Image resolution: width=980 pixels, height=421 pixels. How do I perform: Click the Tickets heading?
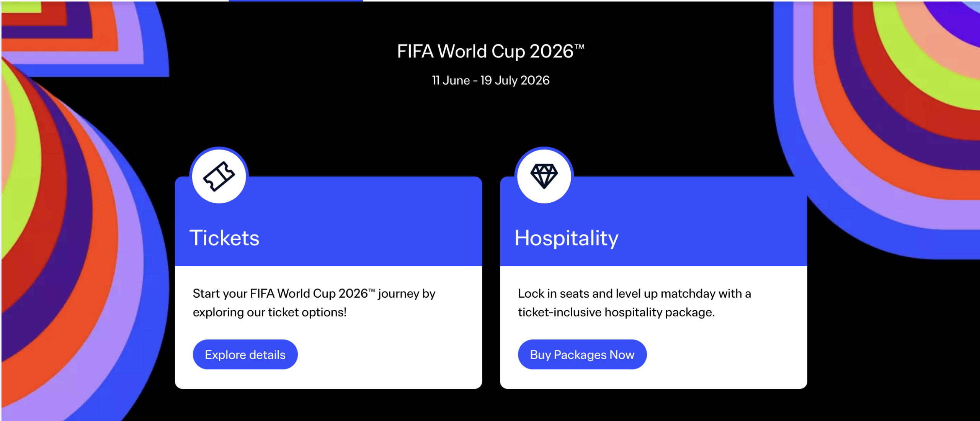pos(225,238)
